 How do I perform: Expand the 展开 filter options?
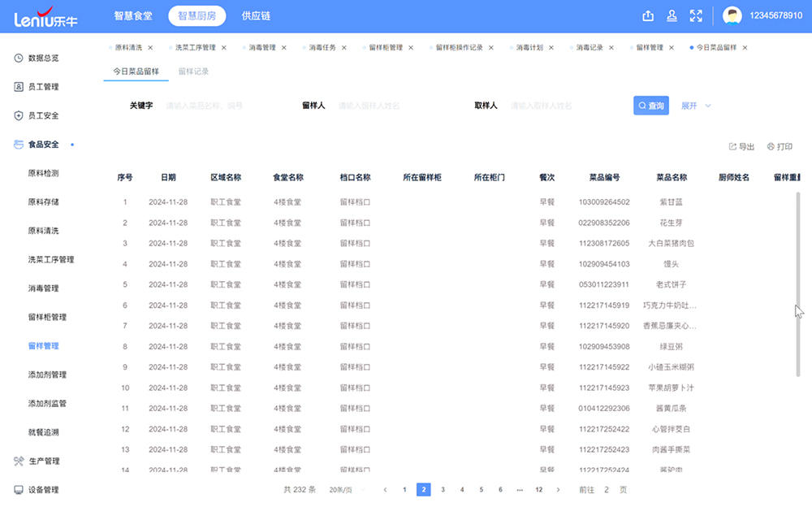696,106
